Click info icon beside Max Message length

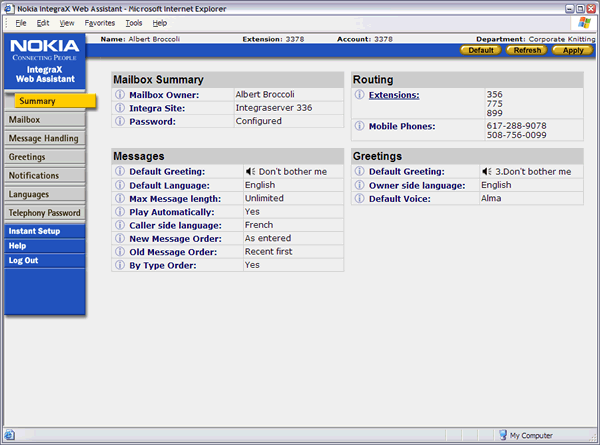point(120,198)
